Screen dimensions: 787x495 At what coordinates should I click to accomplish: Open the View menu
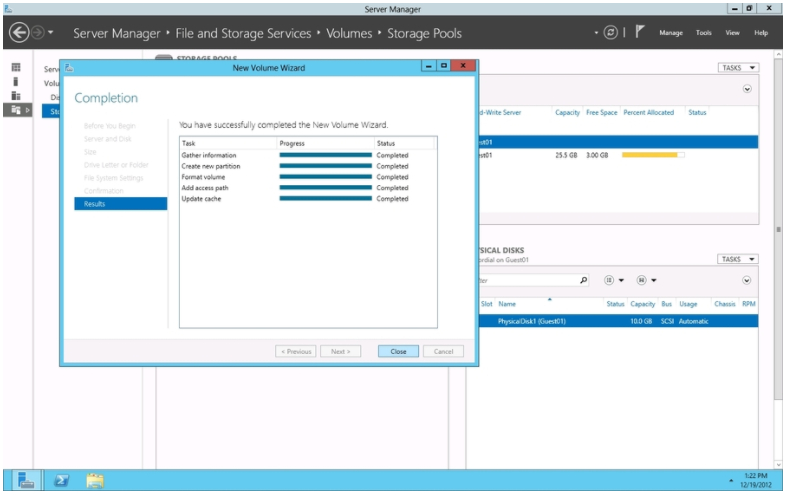click(x=732, y=33)
